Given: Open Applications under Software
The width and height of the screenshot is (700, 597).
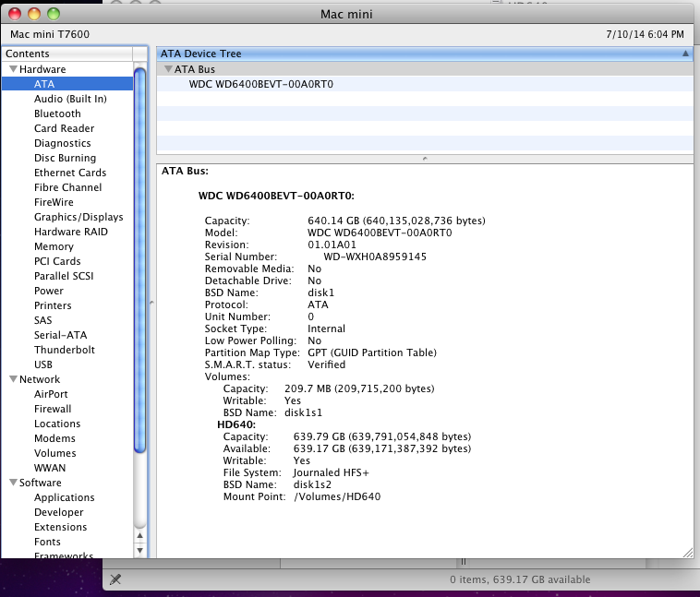Looking at the screenshot, I should pyautogui.click(x=64, y=497).
